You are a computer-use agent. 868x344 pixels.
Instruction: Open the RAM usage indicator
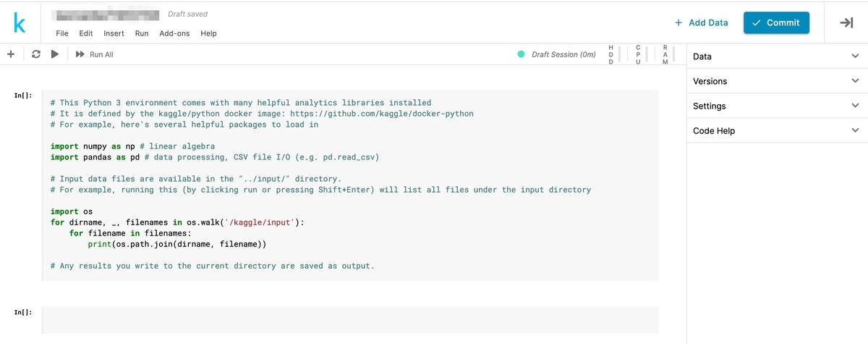[669, 54]
